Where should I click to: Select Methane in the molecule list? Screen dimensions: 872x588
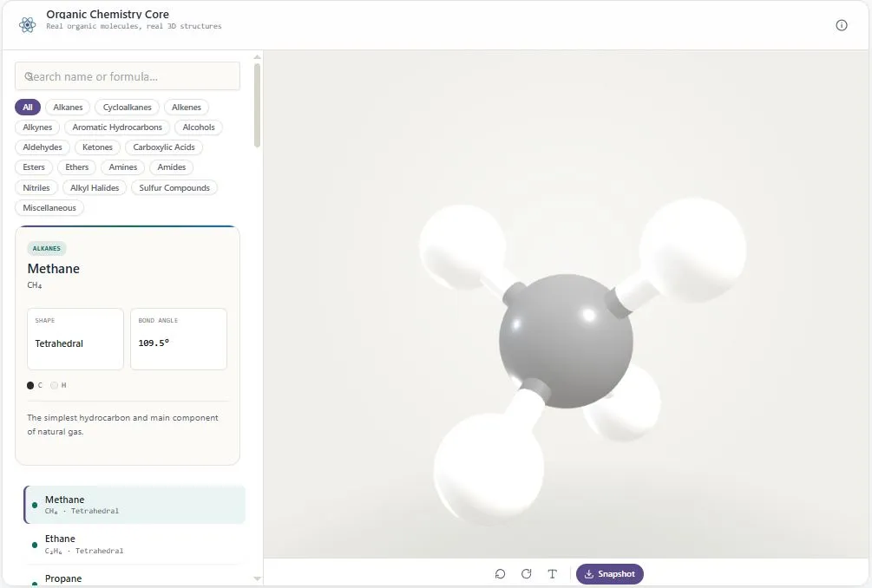point(134,505)
